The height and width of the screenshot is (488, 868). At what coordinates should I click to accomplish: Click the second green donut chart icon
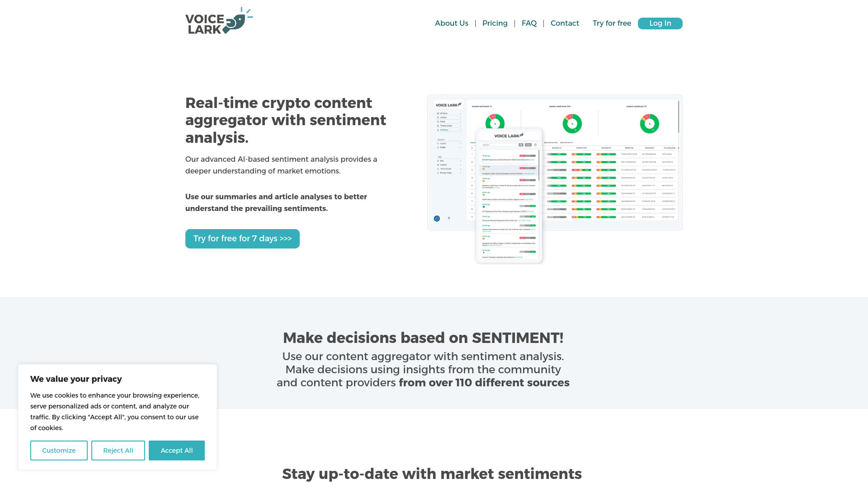(572, 123)
